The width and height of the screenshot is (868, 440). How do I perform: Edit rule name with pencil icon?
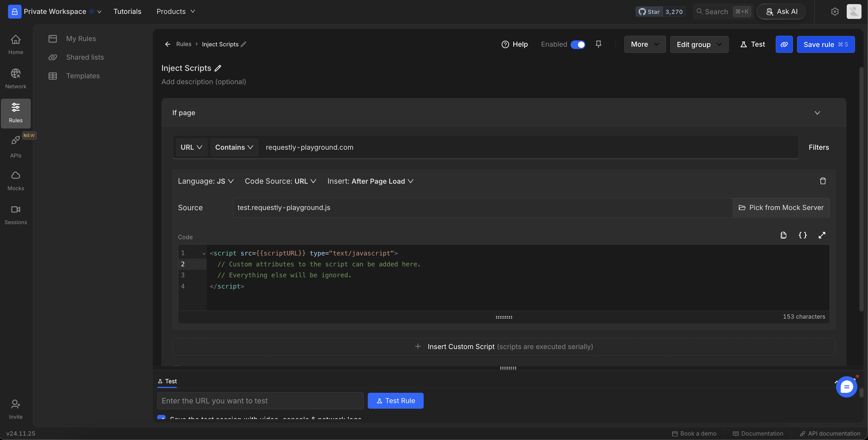pos(218,68)
